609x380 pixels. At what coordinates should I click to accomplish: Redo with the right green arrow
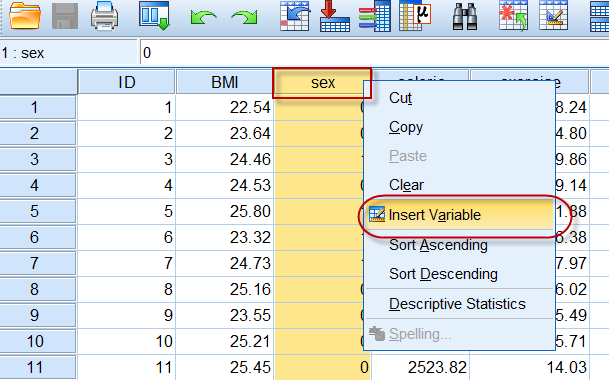[x=244, y=17]
